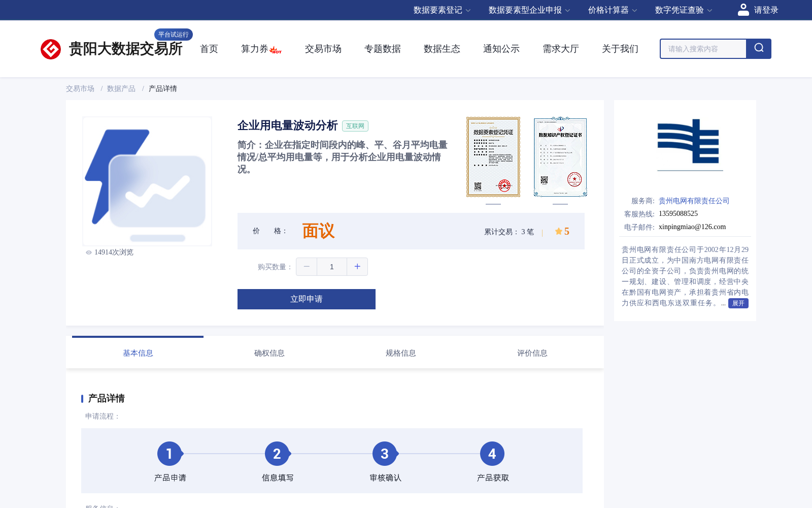812x508 pixels.
Task: Click the search magnifier button
Action: coord(759,49)
